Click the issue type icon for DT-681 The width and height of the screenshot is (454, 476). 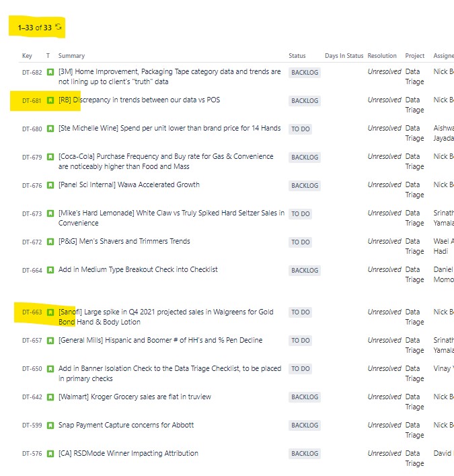[50, 100]
